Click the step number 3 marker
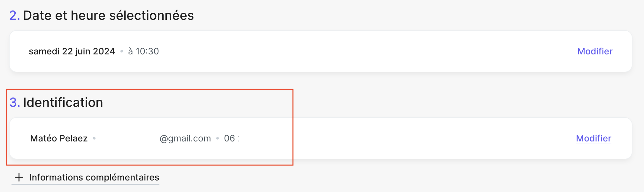644x192 pixels. tap(14, 102)
